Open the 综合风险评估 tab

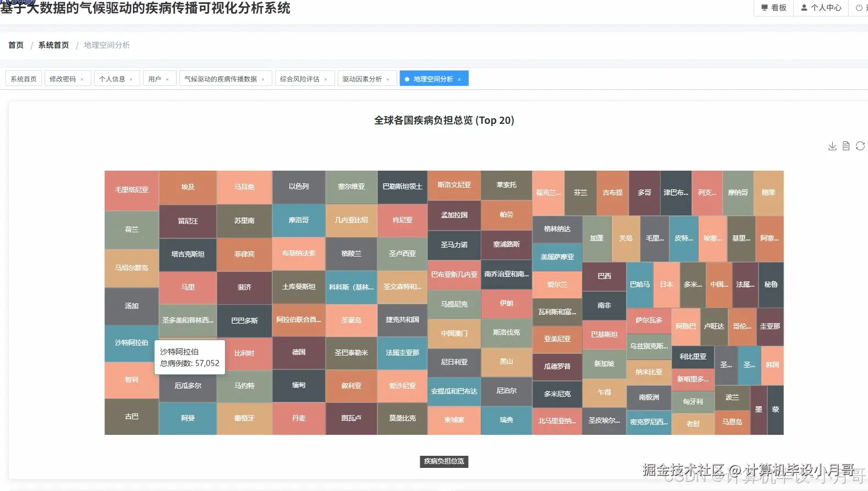click(305, 79)
